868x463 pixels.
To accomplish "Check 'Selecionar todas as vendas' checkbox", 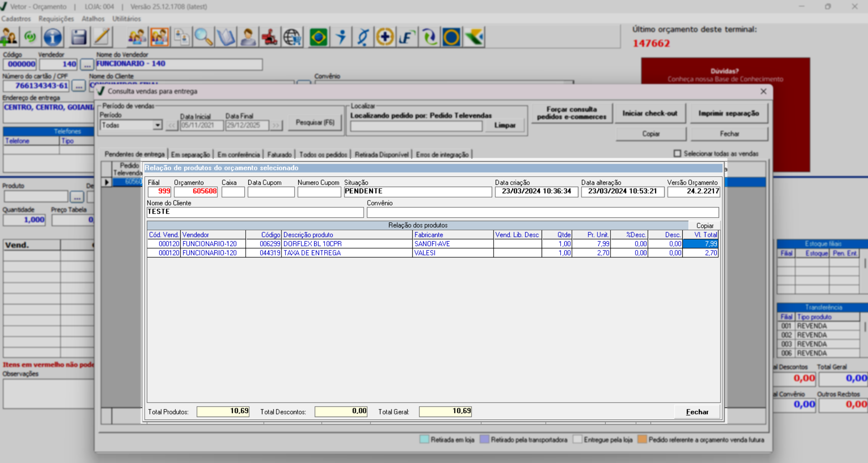I will (x=677, y=154).
